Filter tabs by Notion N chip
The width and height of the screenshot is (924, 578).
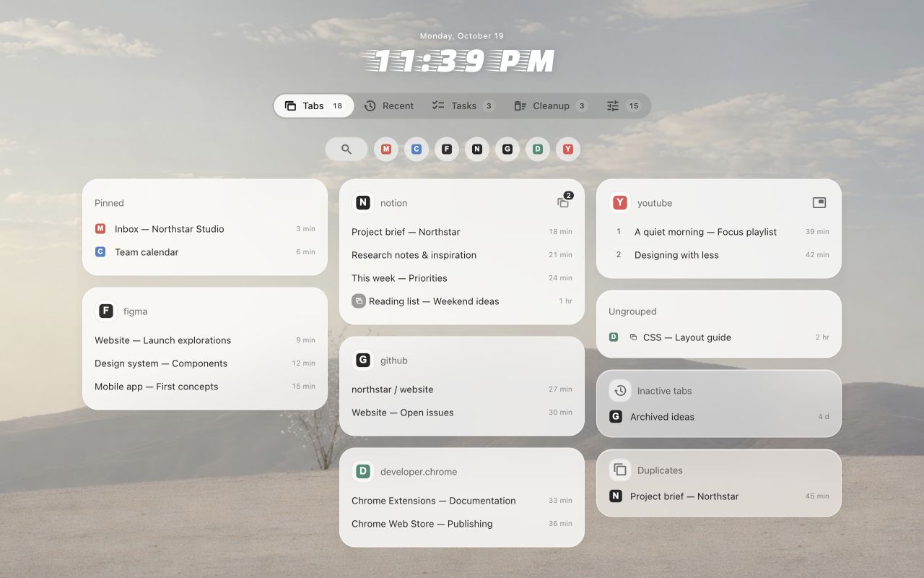[x=477, y=149]
